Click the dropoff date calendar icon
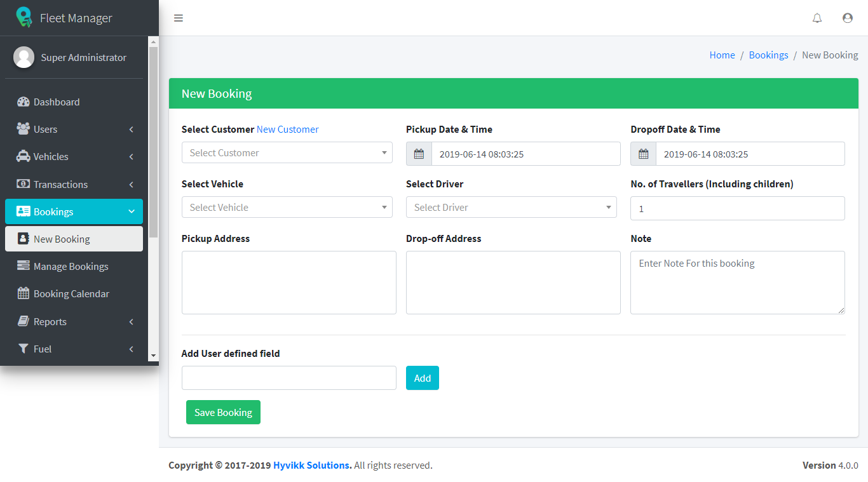 (643, 154)
